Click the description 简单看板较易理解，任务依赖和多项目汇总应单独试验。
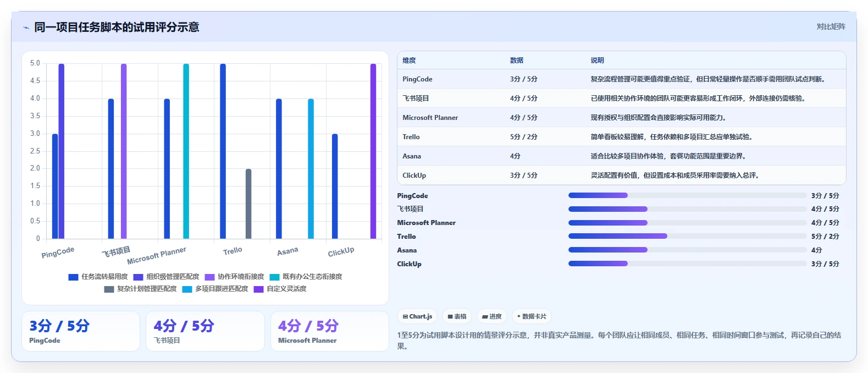Image resolution: width=868 pixels, height=373 pixels. coord(672,137)
